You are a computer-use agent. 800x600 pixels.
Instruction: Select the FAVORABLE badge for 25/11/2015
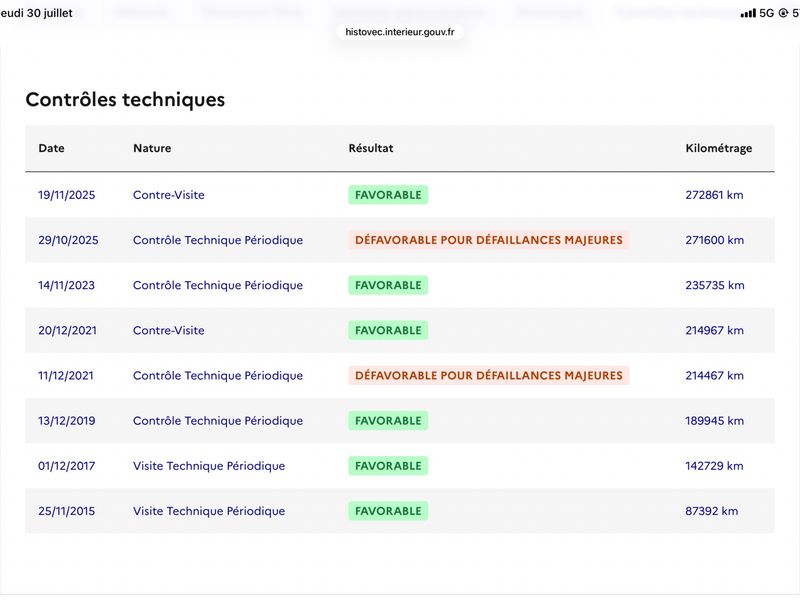click(x=388, y=511)
